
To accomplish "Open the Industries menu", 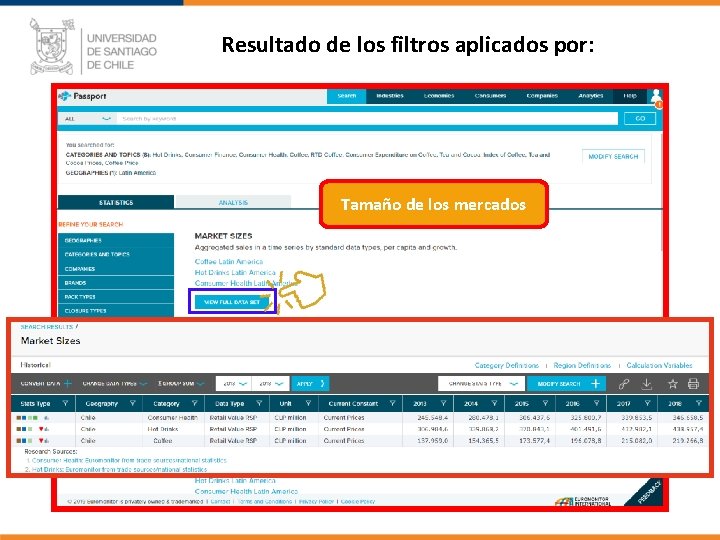I will (x=390, y=96).
